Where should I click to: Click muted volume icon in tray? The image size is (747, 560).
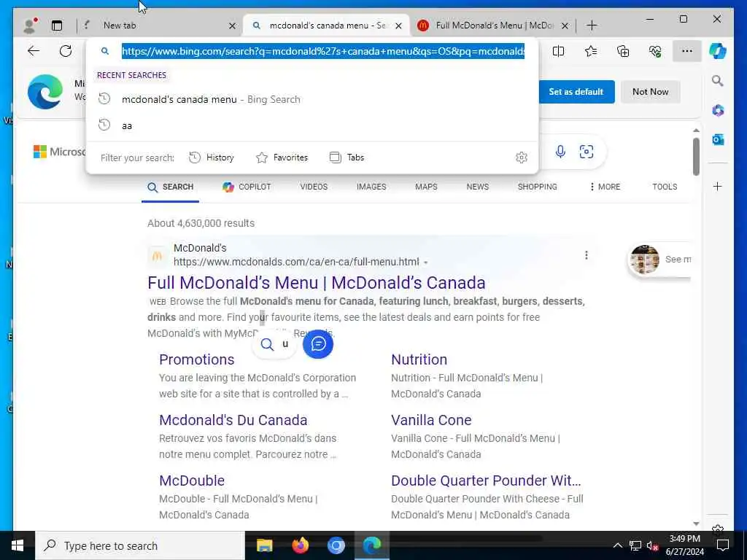coord(652,545)
